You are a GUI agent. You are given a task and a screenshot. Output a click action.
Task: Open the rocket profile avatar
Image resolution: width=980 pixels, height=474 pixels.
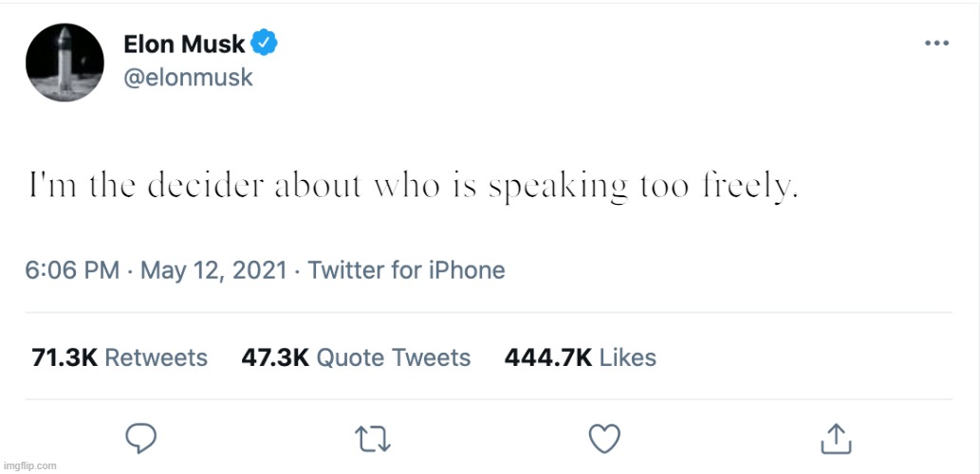click(65, 62)
